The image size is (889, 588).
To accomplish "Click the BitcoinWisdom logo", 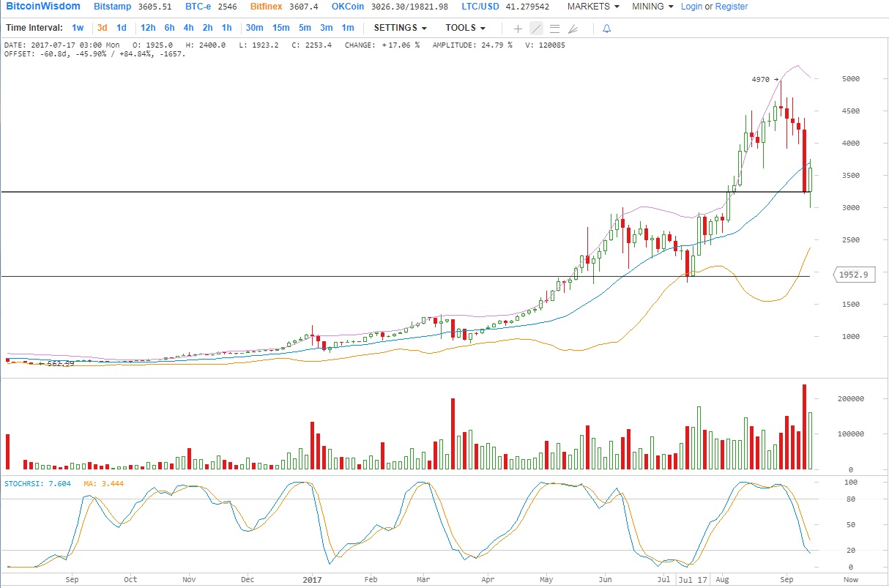I will point(43,7).
